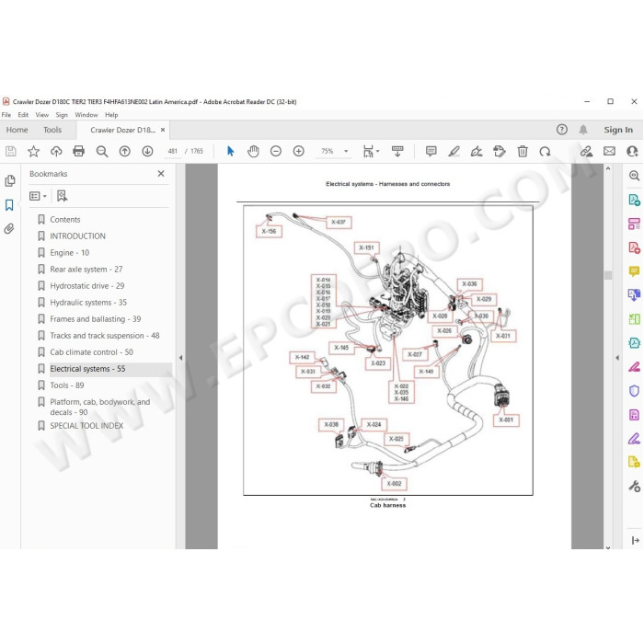644x644 pixels.
Task: Click the Save file icon
Action: click(11, 152)
